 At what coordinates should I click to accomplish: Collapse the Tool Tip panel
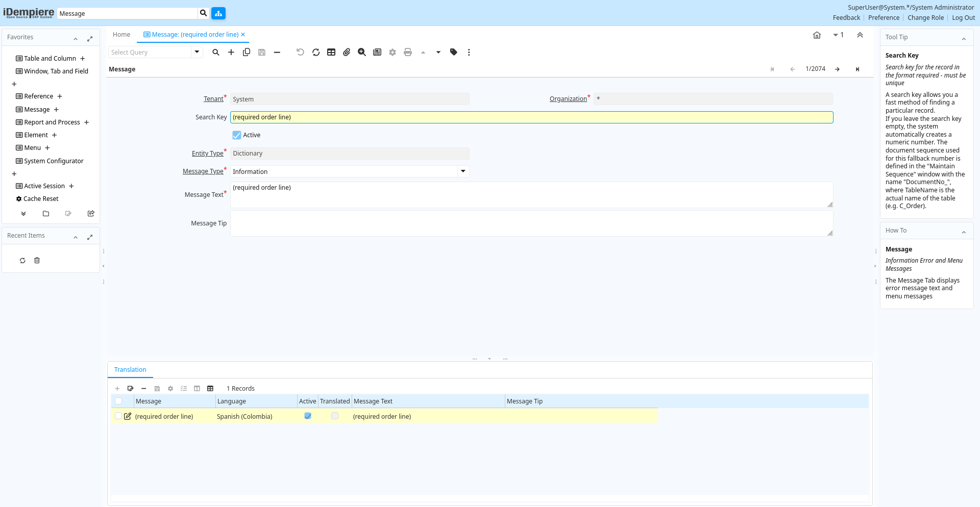point(964,38)
